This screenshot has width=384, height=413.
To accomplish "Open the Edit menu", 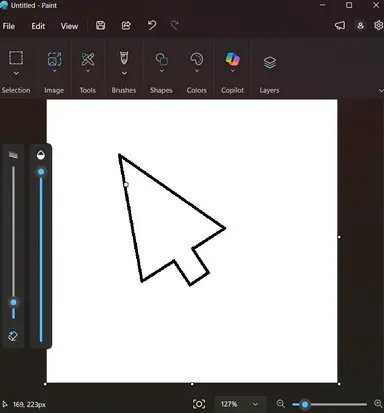I will (38, 26).
